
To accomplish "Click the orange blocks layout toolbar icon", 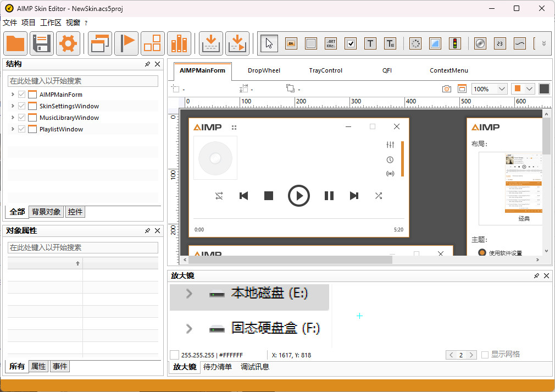I will 153,43.
